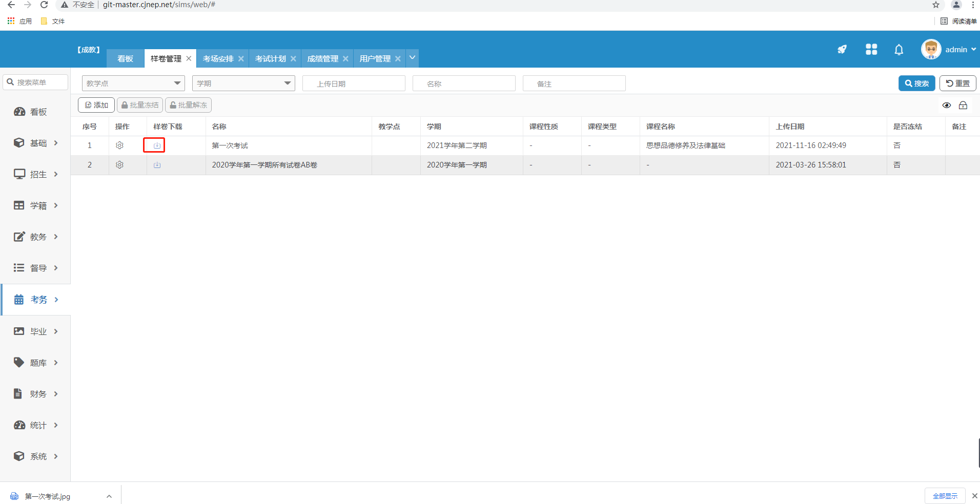980x504 pixels.
Task: Click 批量冻结 batch freeze button
Action: point(140,105)
